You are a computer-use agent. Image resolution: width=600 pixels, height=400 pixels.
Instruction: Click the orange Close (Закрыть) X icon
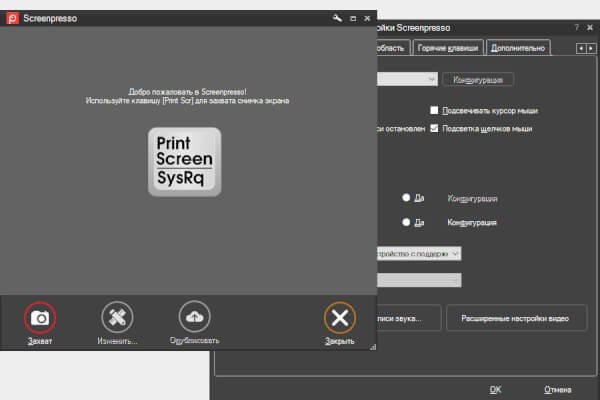[340, 317]
